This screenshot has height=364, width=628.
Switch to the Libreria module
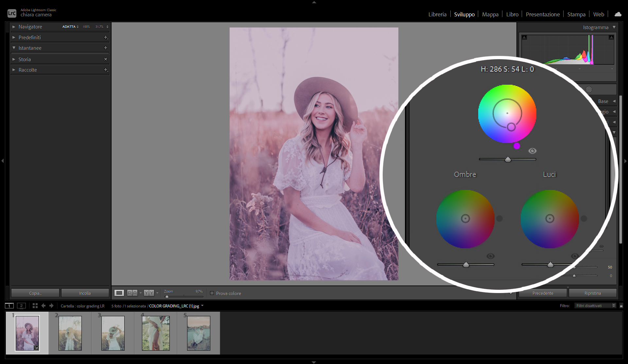437,14
